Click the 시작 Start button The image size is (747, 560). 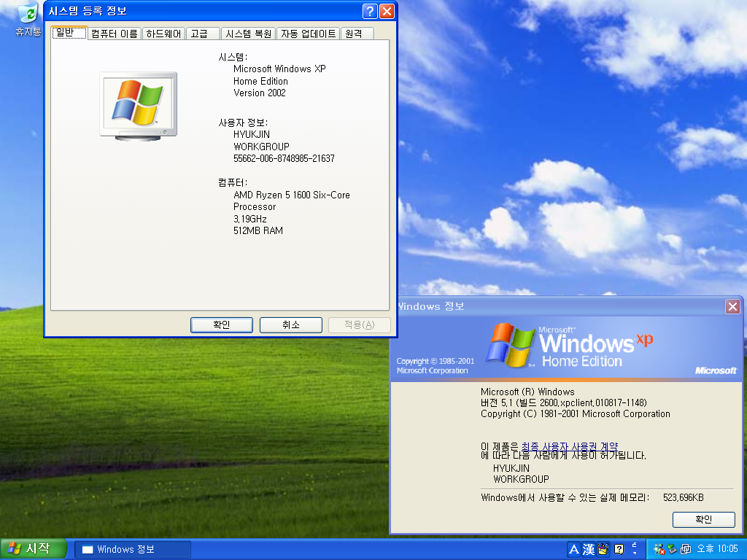(x=32, y=549)
